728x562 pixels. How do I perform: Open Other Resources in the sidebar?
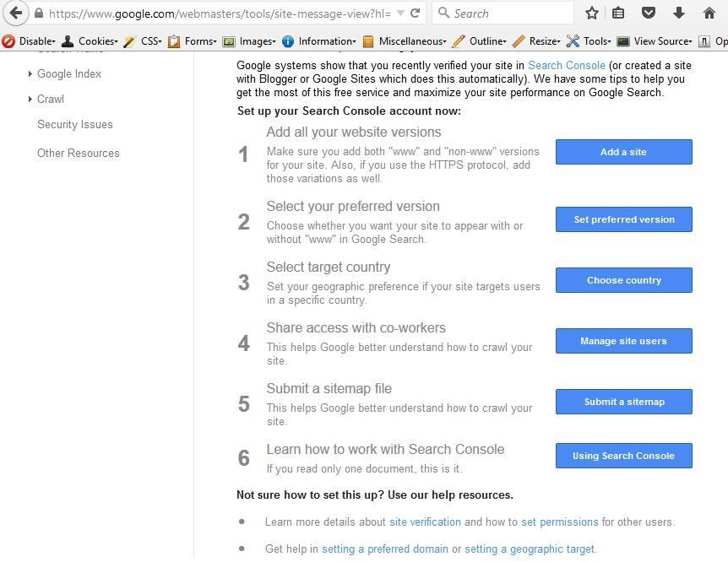coord(78,153)
